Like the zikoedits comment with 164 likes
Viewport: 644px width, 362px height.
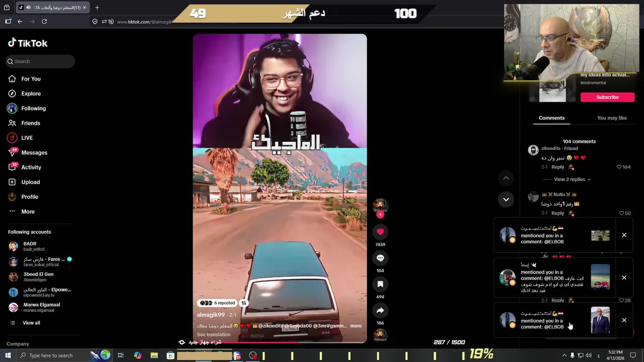(x=619, y=167)
